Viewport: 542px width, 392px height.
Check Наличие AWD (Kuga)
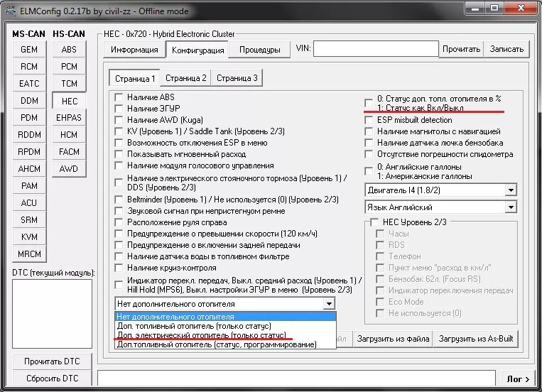click(x=119, y=120)
